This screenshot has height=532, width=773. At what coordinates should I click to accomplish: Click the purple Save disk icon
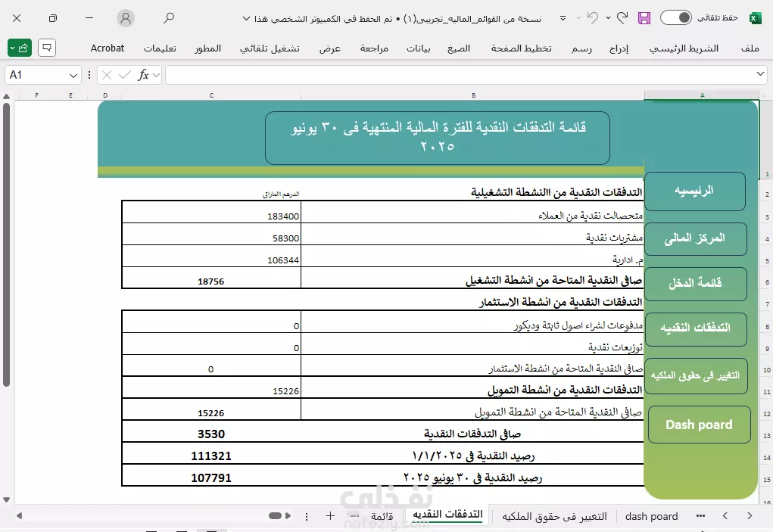tap(644, 18)
